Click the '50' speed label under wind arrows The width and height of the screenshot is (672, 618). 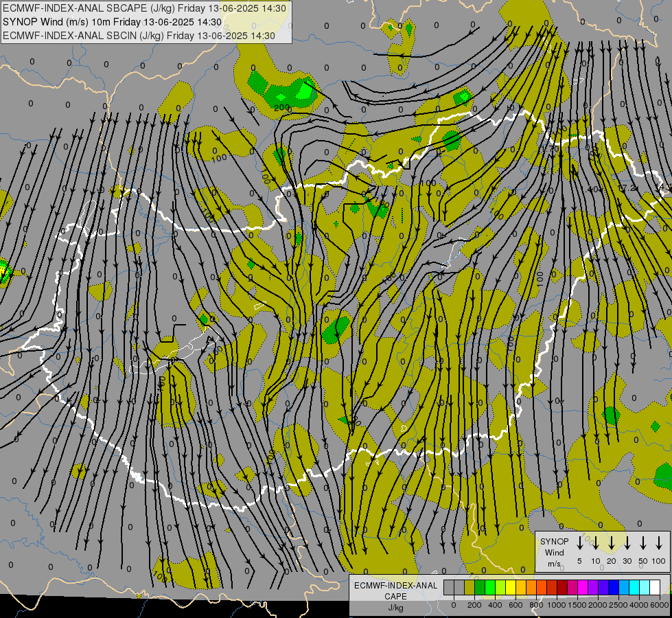(x=643, y=561)
